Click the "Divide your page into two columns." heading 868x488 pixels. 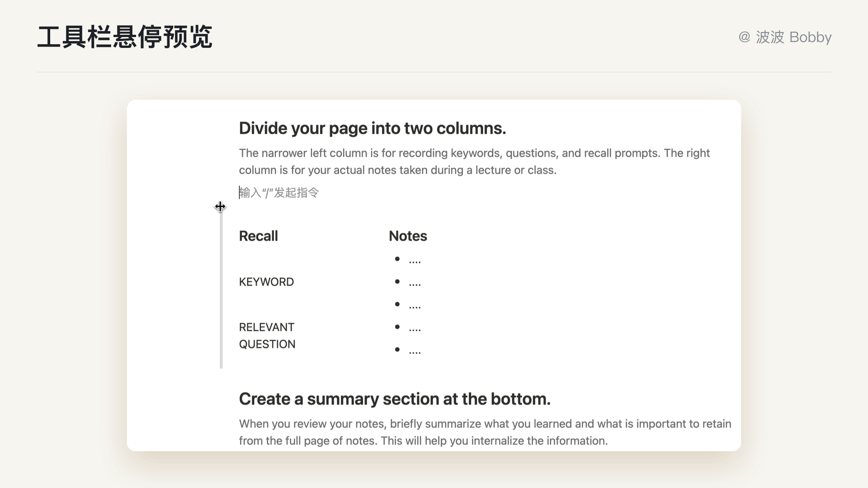tap(372, 128)
